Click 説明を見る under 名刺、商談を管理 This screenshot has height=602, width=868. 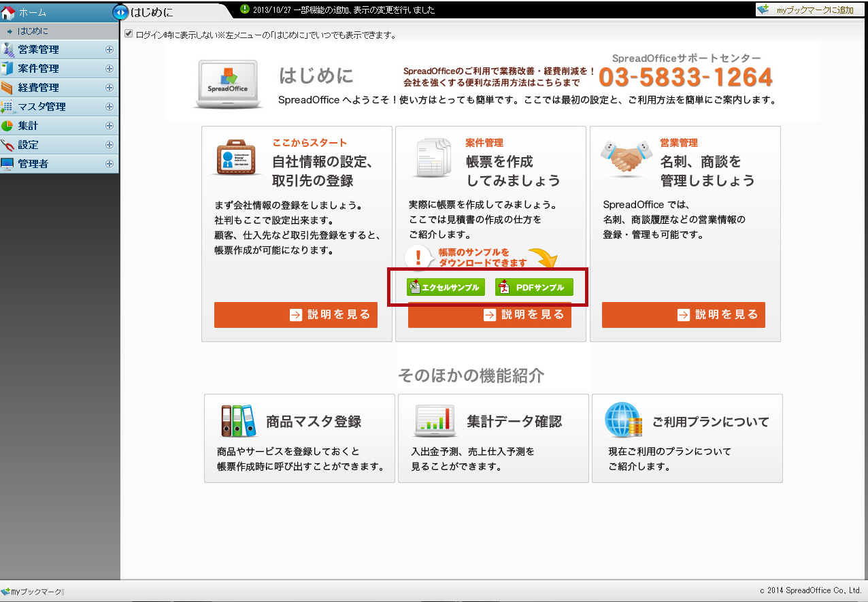click(x=684, y=315)
